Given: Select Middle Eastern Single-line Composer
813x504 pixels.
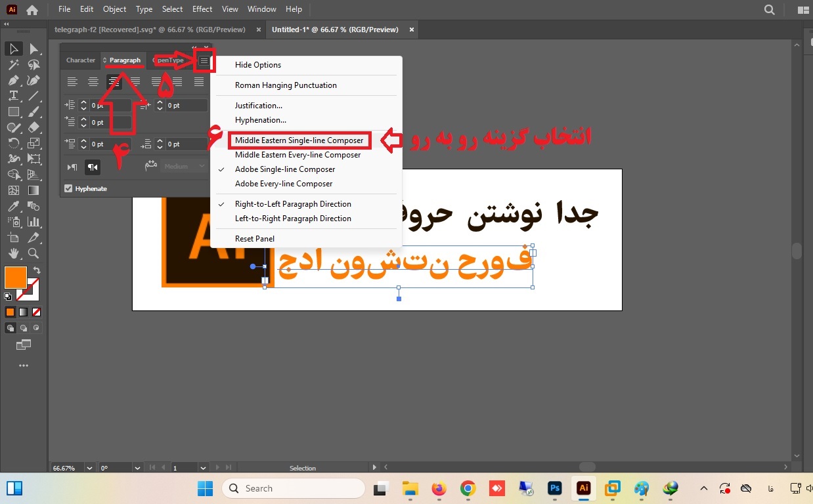Looking at the screenshot, I should pos(299,140).
